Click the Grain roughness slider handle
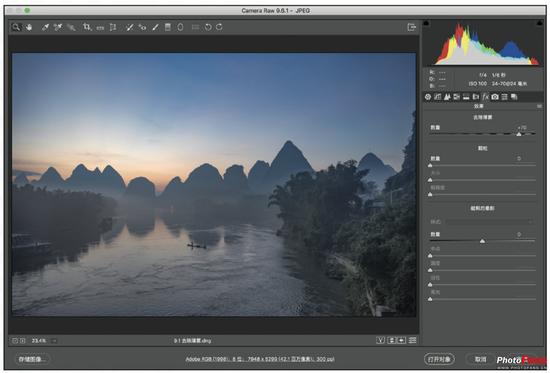This screenshot has height=373, width=550. coord(430,194)
